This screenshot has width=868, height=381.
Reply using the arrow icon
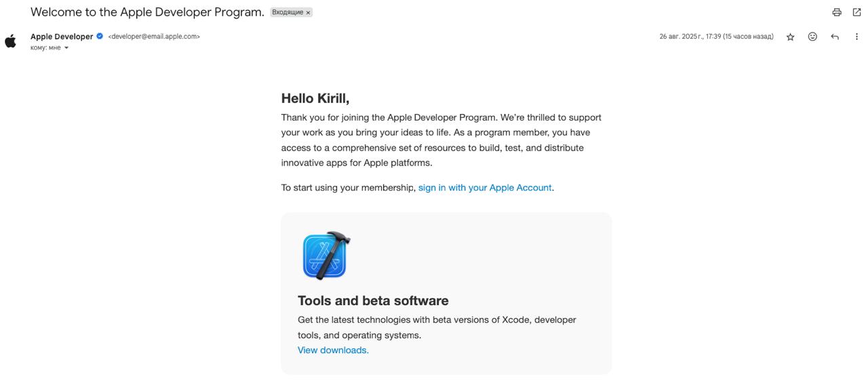(835, 37)
